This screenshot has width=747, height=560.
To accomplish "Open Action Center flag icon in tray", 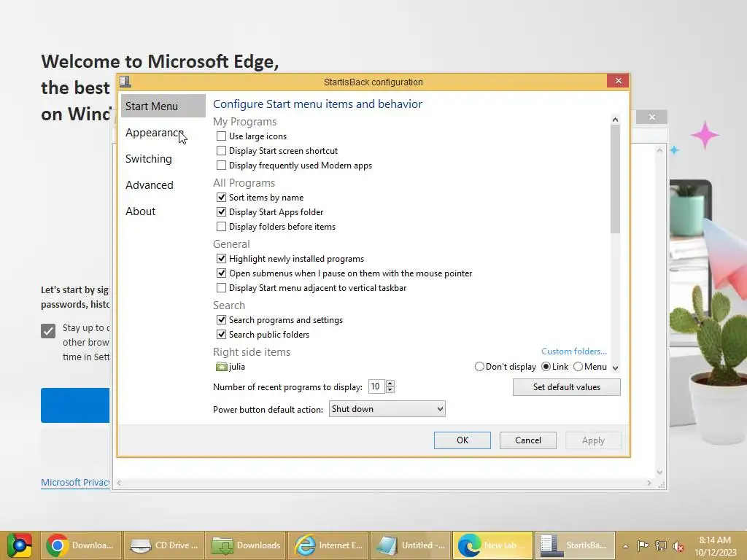I will pyautogui.click(x=643, y=545).
